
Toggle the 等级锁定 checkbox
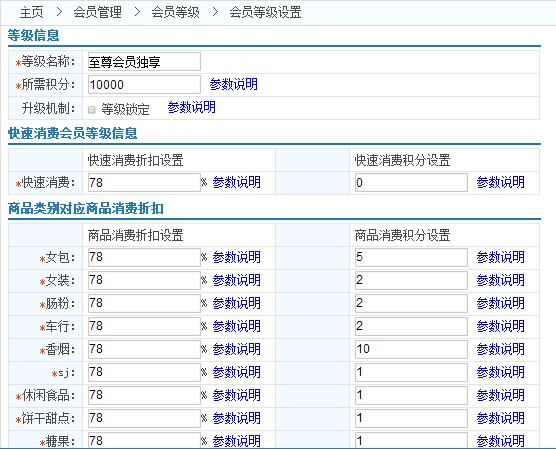click(92, 110)
